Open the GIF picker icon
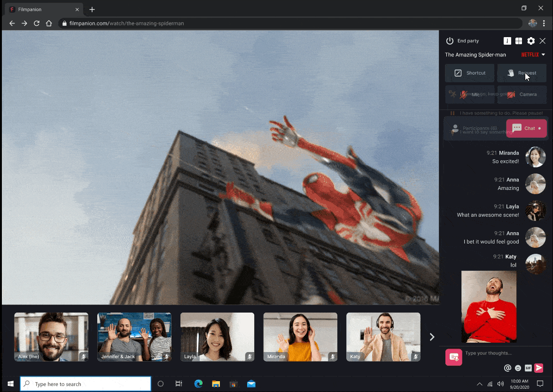Image resolution: width=553 pixels, height=392 pixels. pyautogui.click(x=528, y=368)
